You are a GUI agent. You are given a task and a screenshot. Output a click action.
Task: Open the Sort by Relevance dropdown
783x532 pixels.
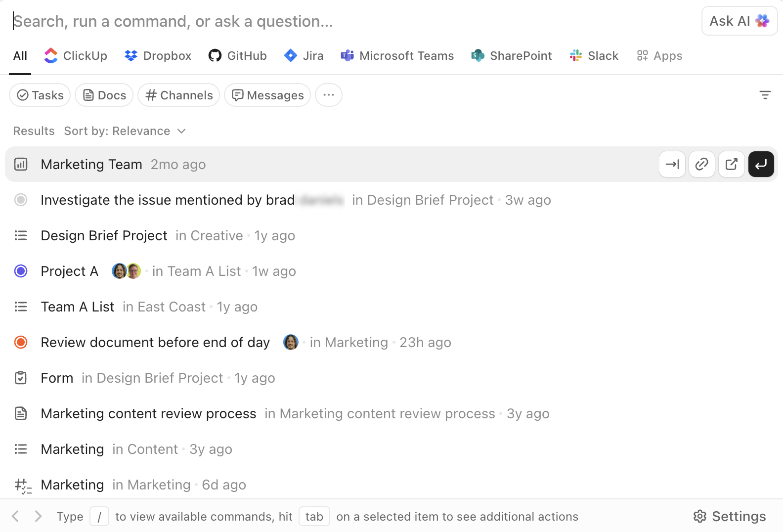click(125, 131)
